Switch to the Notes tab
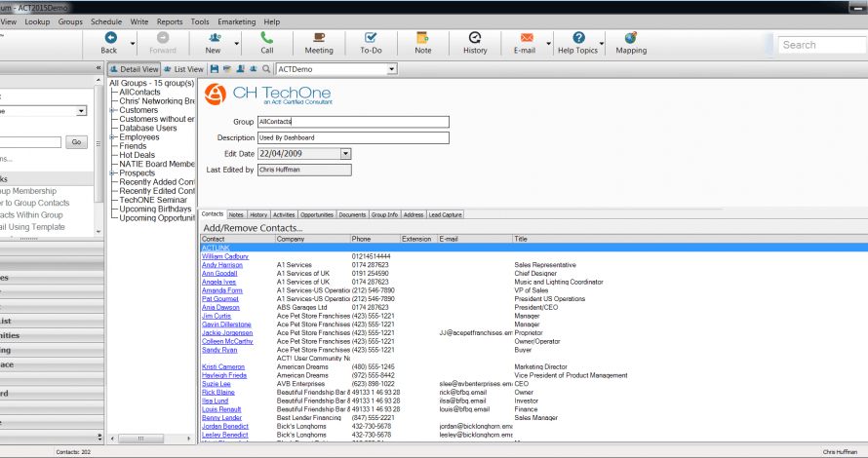This screenshot has height=458, width=868. coord(236,214)
